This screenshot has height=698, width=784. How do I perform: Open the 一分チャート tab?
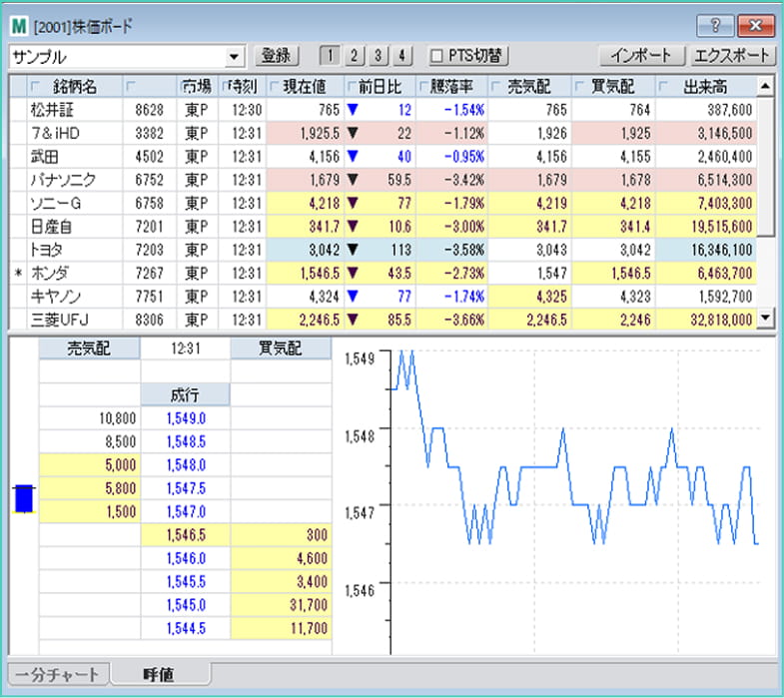[x=57, y=674]
